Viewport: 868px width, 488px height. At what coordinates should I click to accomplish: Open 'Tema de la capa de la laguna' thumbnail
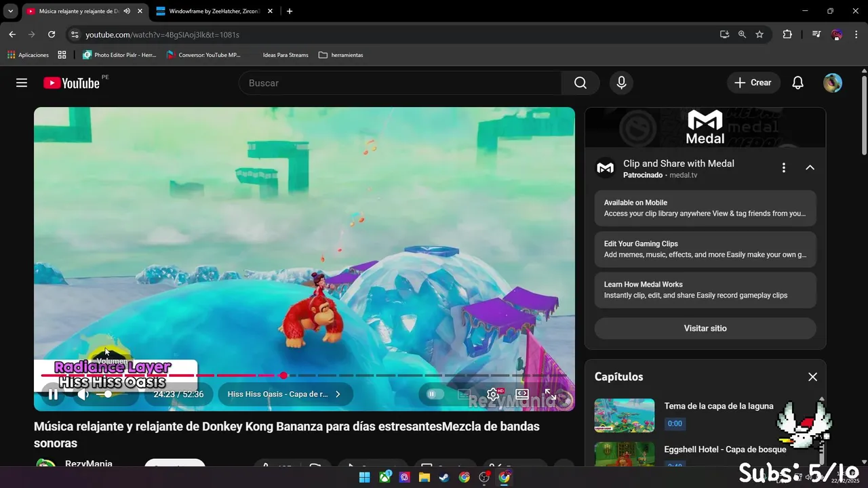point(625,415)
